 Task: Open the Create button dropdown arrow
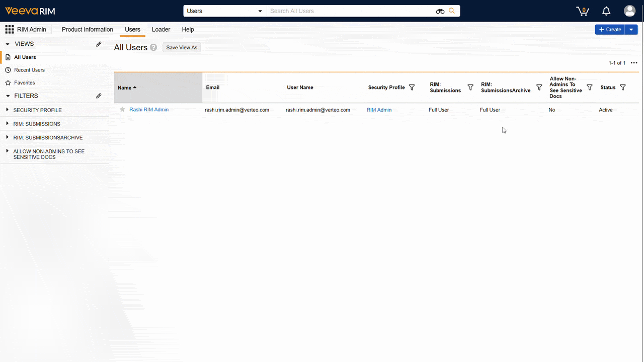[631, 29]
